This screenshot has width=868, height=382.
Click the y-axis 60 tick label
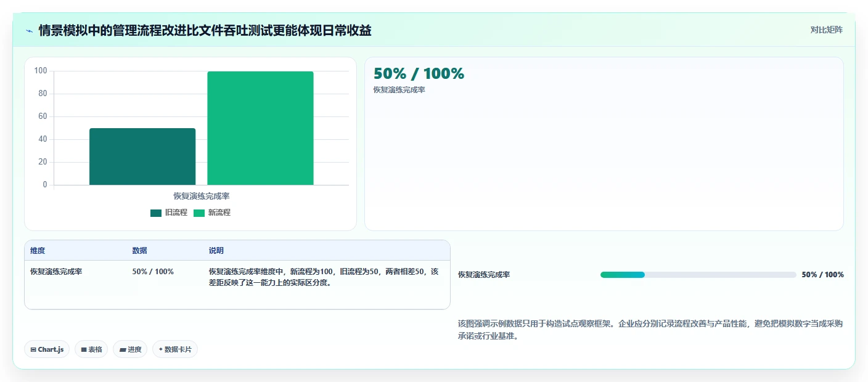(43, 116)
